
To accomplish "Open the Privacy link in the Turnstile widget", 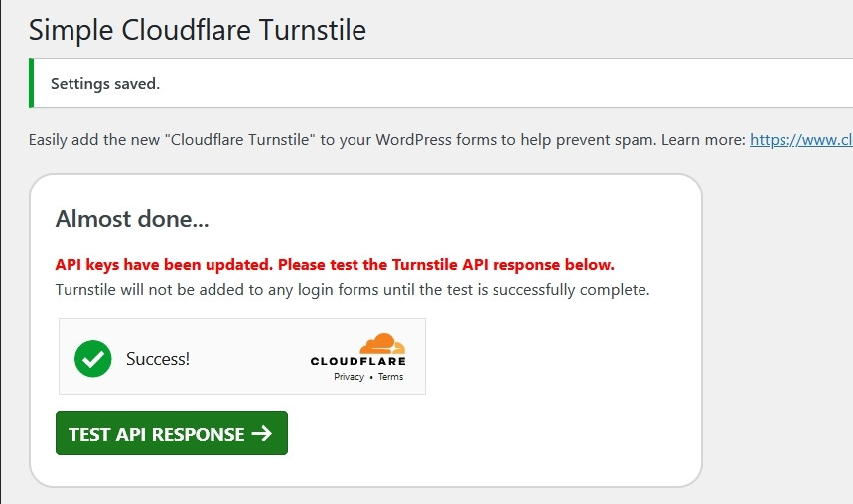I will (x=349, y=377).
